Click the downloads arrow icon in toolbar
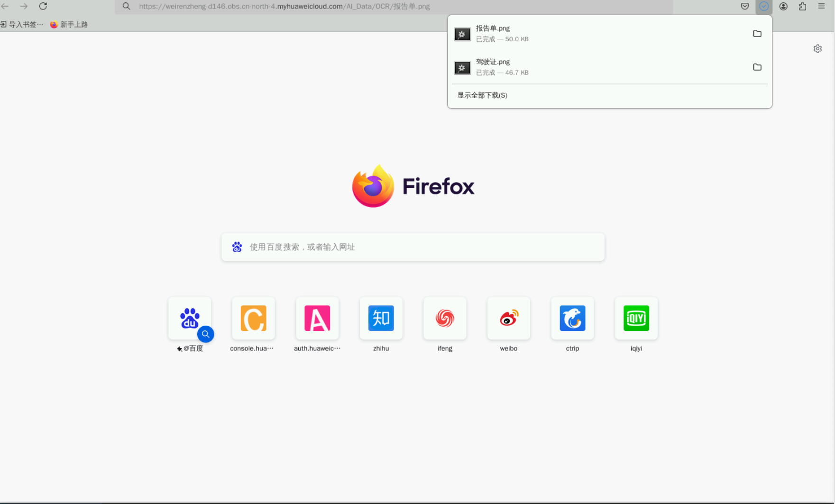 763,6
